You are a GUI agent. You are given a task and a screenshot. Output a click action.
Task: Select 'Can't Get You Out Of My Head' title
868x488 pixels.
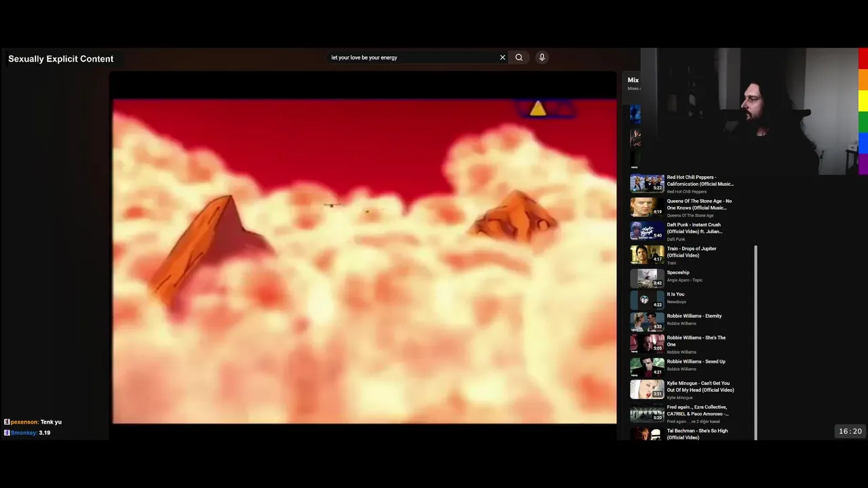pyautogui.click(x=701, y=386)
